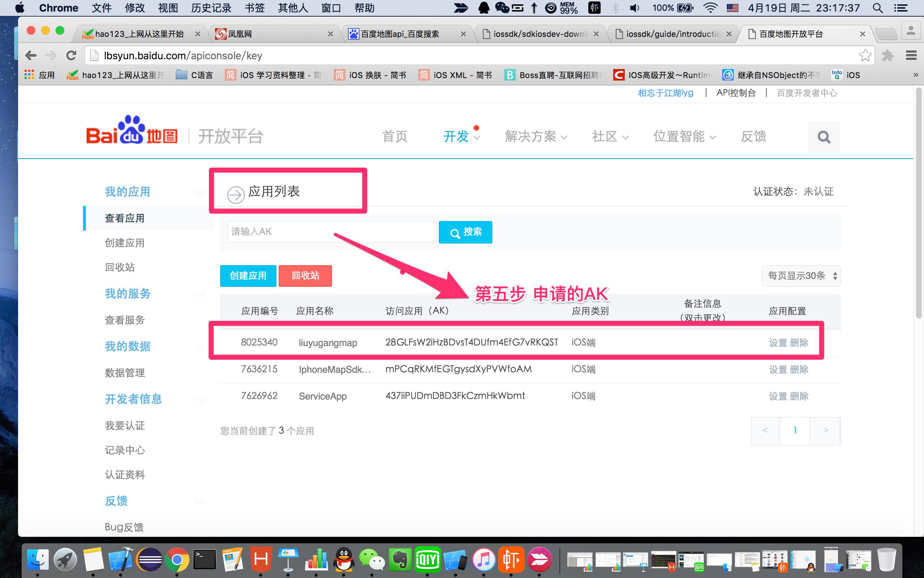Screen dimensions: 924x578
Task: Open Xcode from the dock
Action: 121,560
